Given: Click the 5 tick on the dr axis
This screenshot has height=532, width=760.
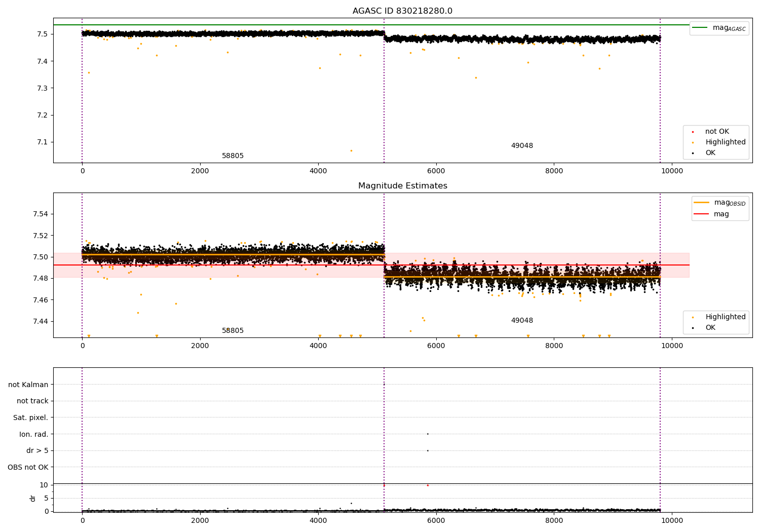Looking at the screenshot, I should tap(46, 499).
